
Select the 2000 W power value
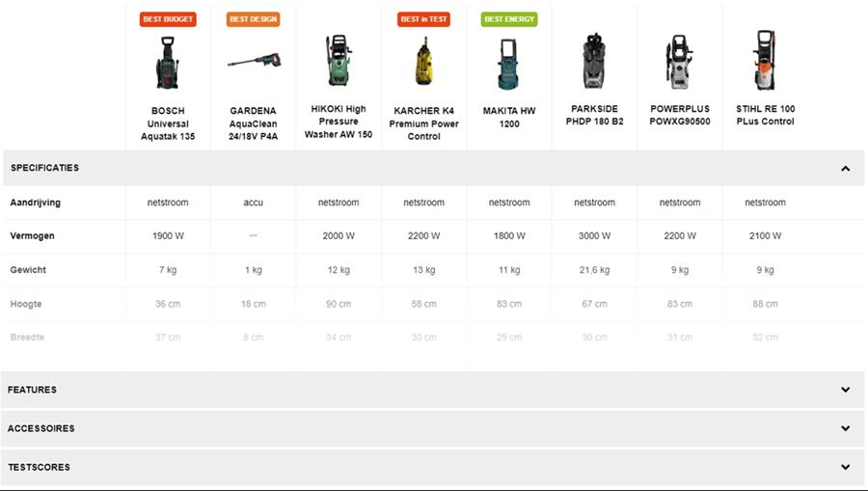pos(339,235)
